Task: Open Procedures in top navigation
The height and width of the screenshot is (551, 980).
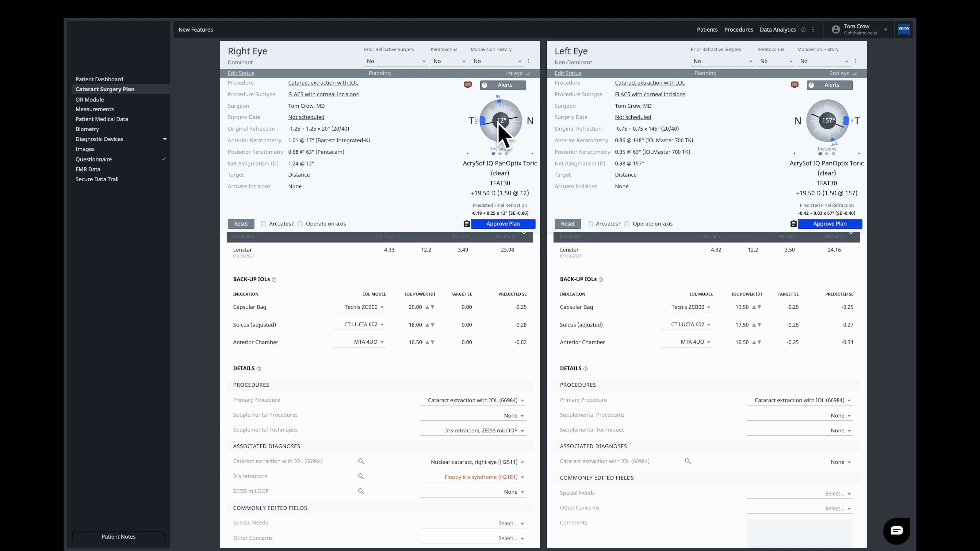Action: point(738,30)
